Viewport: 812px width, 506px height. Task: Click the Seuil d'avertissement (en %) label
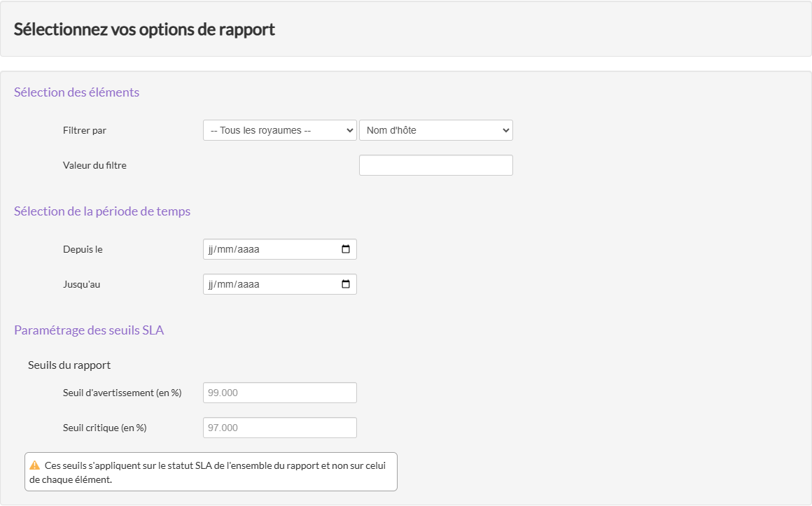(122, 393)
